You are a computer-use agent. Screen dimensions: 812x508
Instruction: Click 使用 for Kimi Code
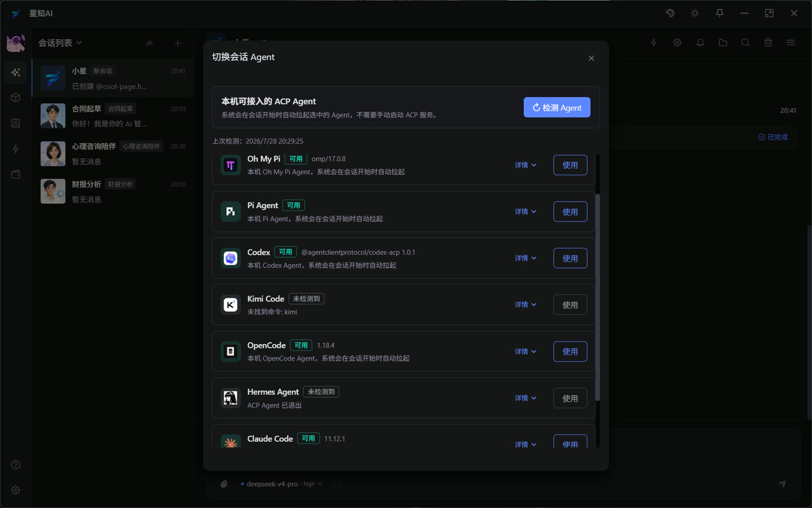coord(570,305)
